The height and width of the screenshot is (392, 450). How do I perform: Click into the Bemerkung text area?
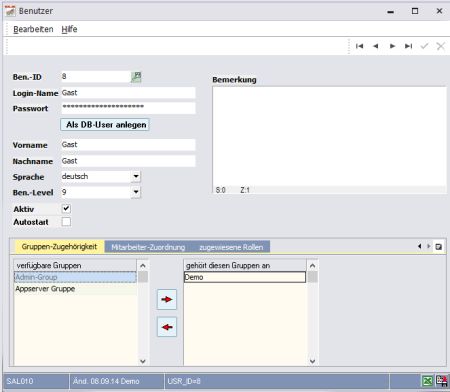(x=329, y=137)
